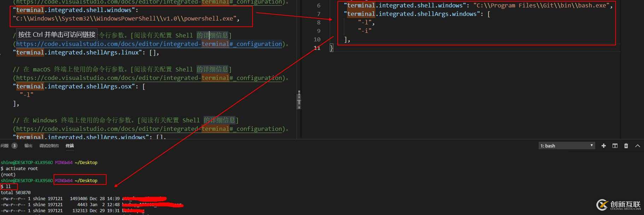Open the 输出 (Output) tab
The image size is (644, 215).
[x=28, y=146]
